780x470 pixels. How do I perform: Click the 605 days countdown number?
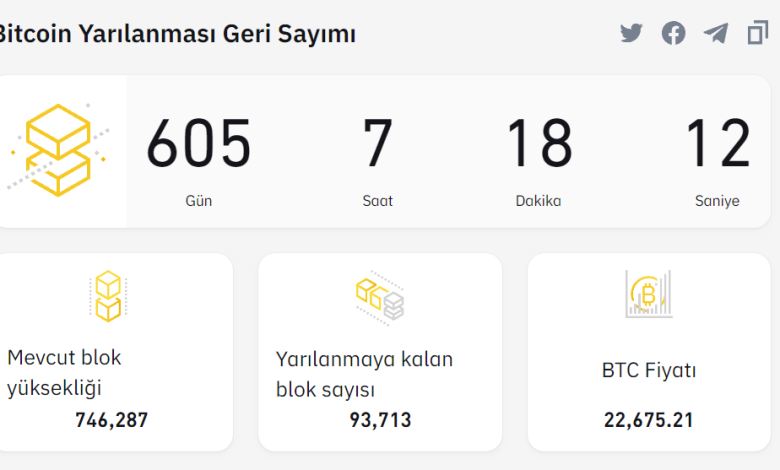click(x=198, y=143)
